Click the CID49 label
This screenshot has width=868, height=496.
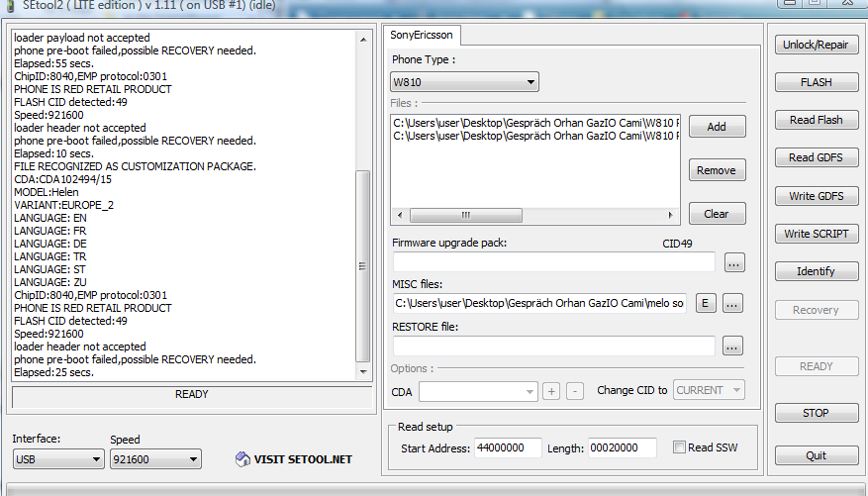677,244
